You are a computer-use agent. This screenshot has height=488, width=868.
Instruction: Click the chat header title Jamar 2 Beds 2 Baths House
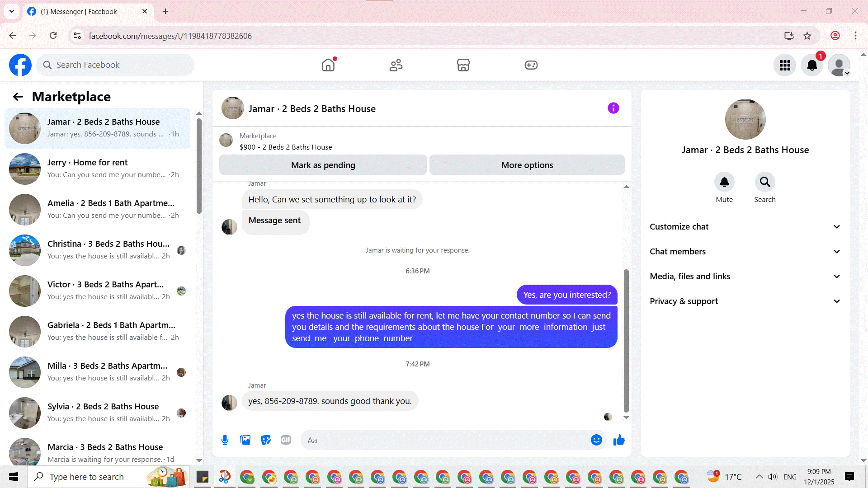click(x=312, y=109)
